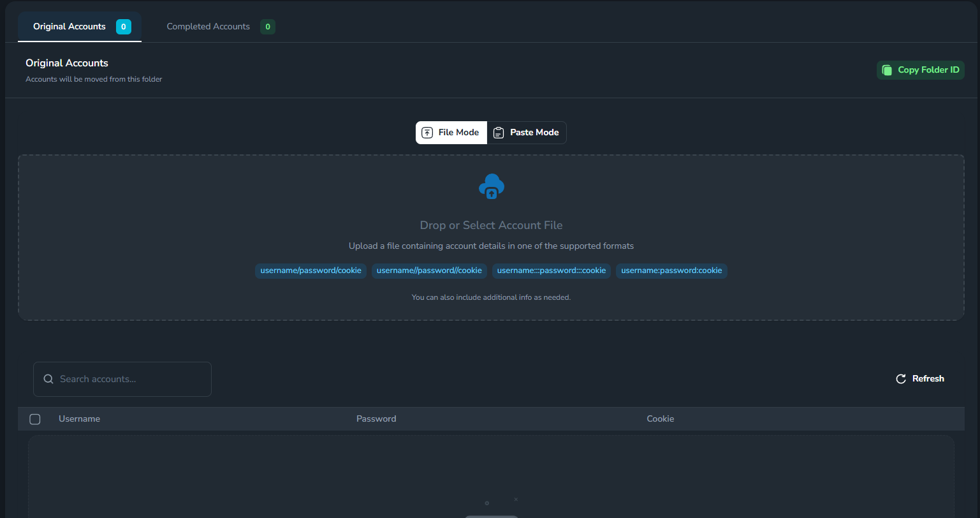
Task: Click the Original Accounts section heading
Action: pos(67,63)
